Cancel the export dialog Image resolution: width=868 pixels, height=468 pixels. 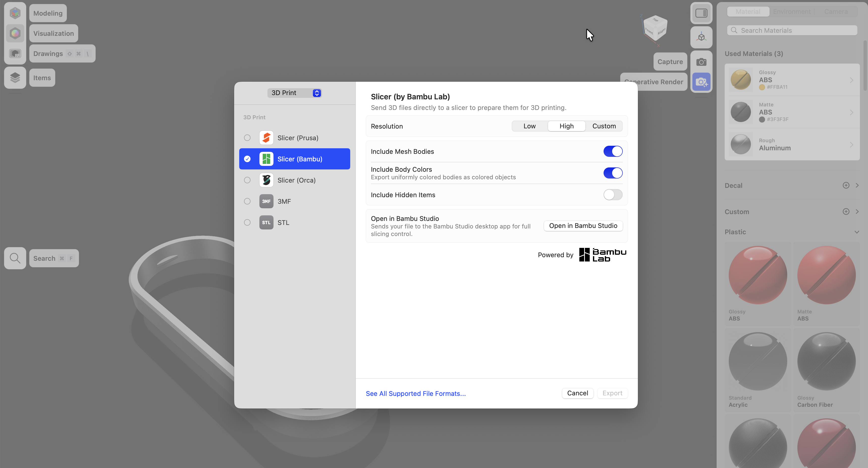click(578, 393)
